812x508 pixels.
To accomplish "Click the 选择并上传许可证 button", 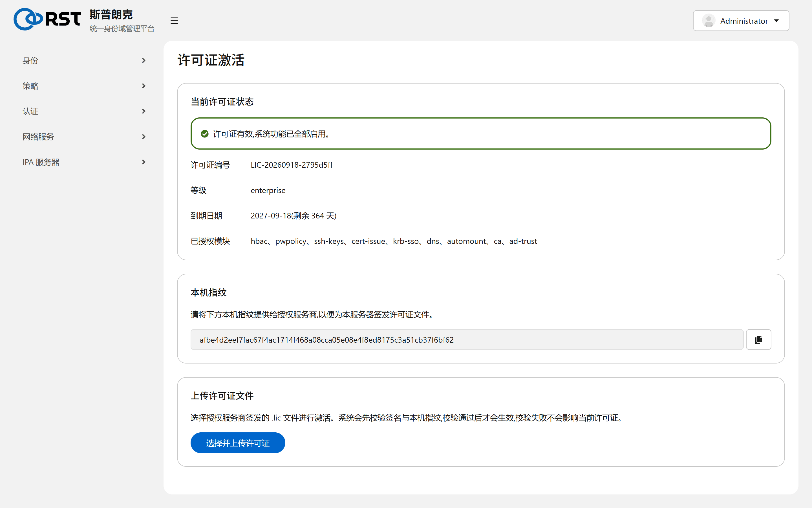I will point(238,443).
